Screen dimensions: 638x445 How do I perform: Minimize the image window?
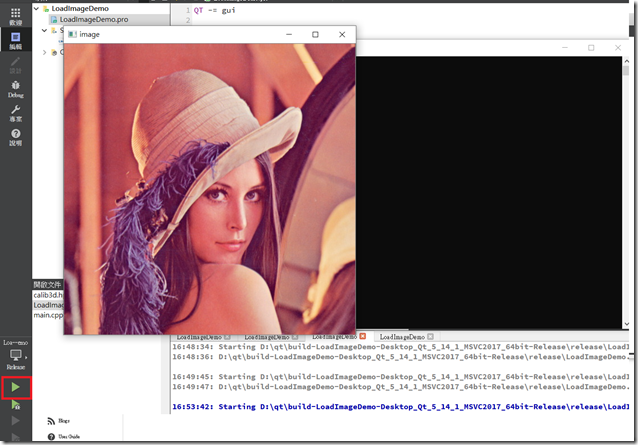tap(289, 35)
